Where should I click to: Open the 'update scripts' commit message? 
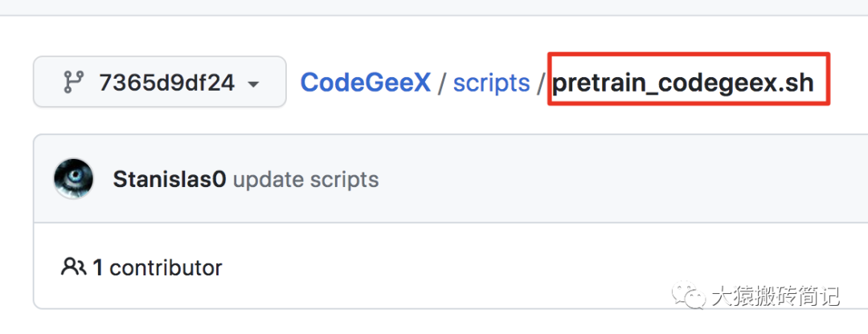click(305, 179)
